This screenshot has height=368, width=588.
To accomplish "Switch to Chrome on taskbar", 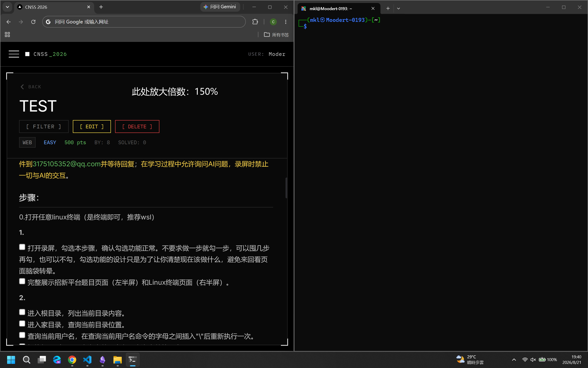I will point(72,360).
